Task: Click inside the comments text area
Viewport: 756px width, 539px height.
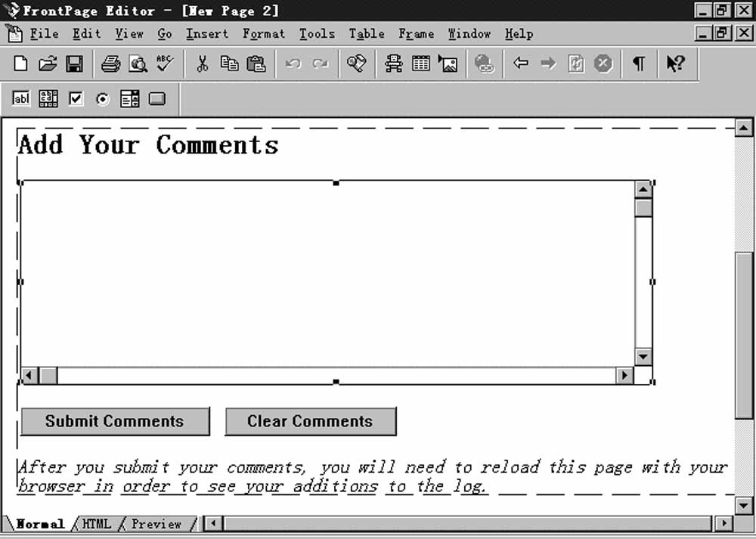Action: tap(328, 274)
